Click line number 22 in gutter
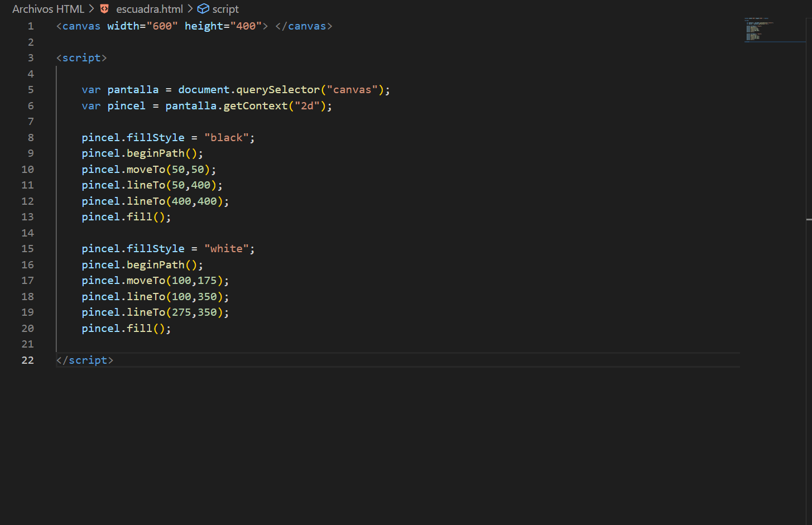 [x=27, y=360]
